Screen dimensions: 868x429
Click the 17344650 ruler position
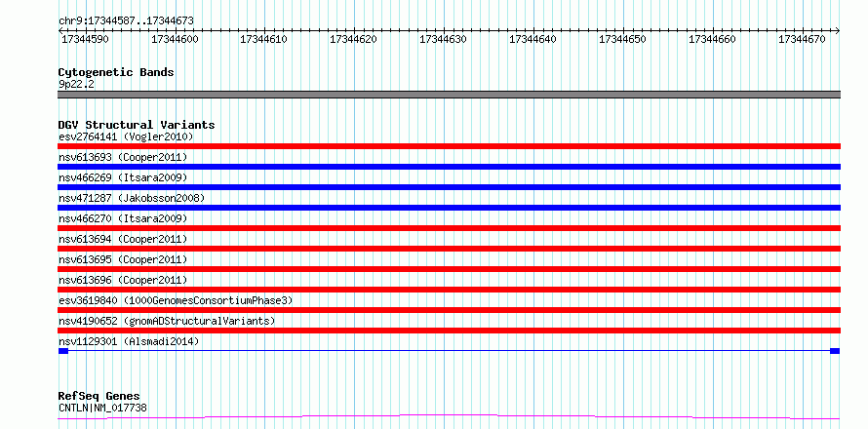[623, 39]
